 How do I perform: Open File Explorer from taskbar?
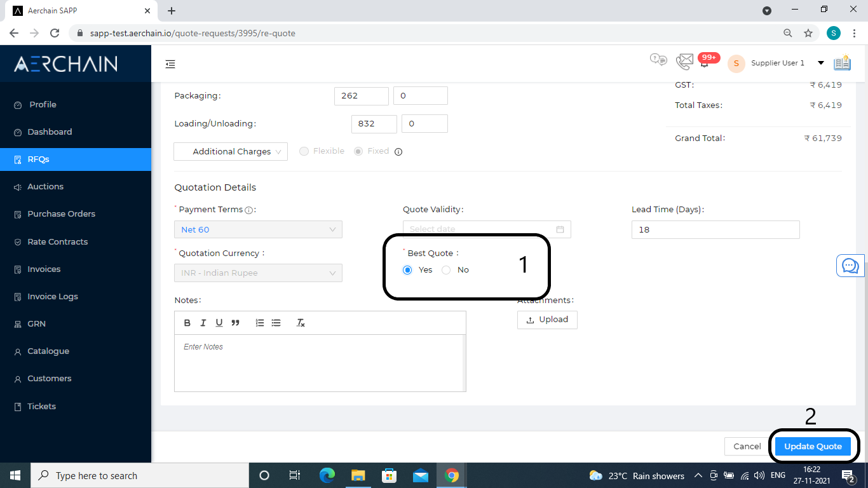click(x=358, y=475)
